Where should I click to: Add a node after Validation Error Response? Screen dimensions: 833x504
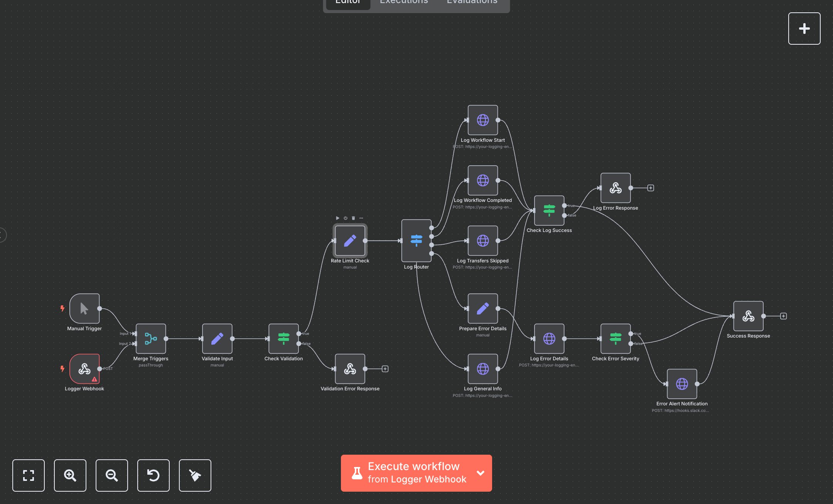[385, 368]
